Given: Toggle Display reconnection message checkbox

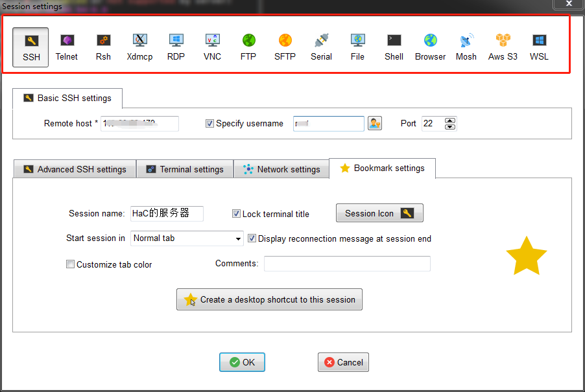Looking at the screenshot, I should click(252, 238).
